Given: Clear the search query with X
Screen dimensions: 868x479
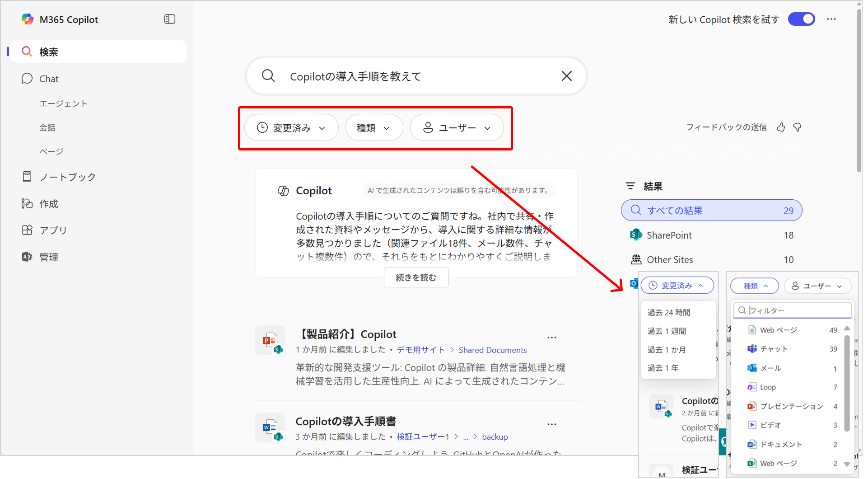Looking at the screenshot, I should (x=566, y=76).
